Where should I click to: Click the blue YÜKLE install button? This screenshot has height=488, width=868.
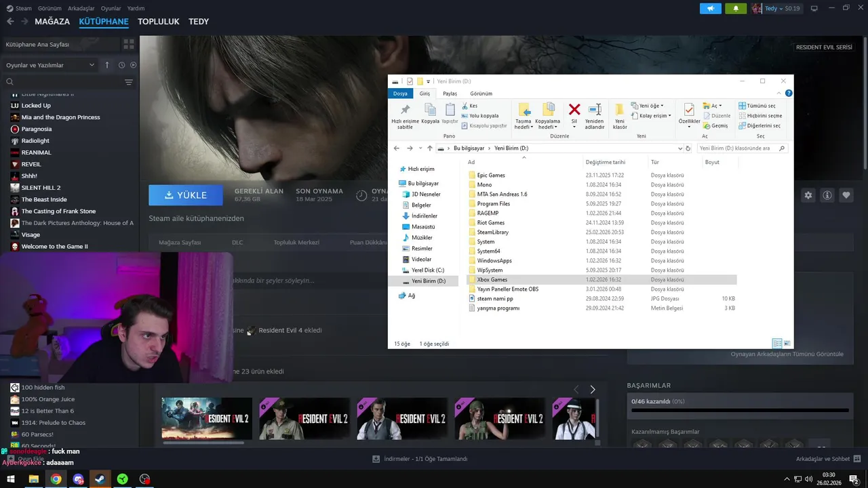(186, 195)
